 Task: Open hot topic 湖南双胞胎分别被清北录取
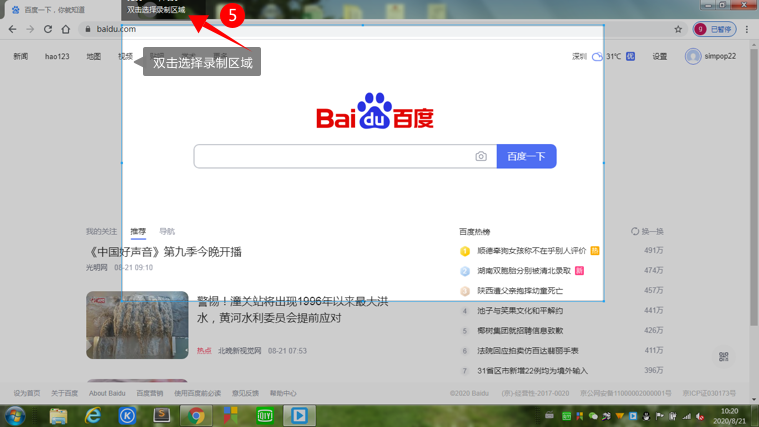(x=524, y=271)
